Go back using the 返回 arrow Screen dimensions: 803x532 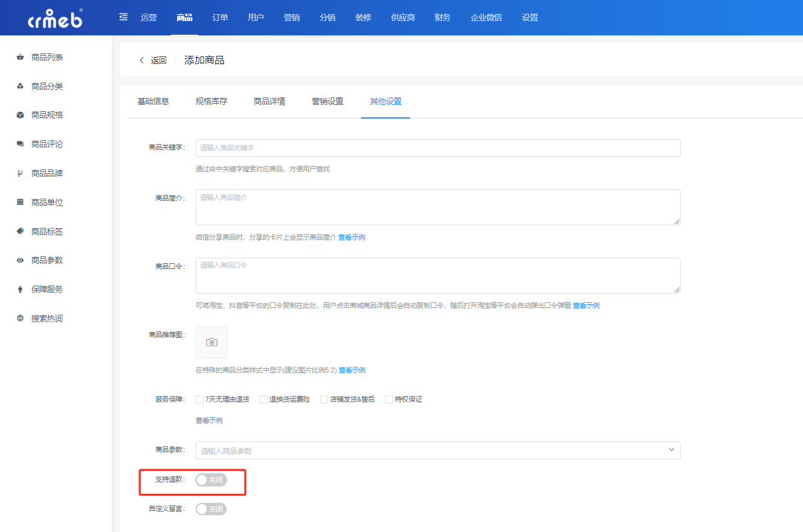click(x=153, y=60)
